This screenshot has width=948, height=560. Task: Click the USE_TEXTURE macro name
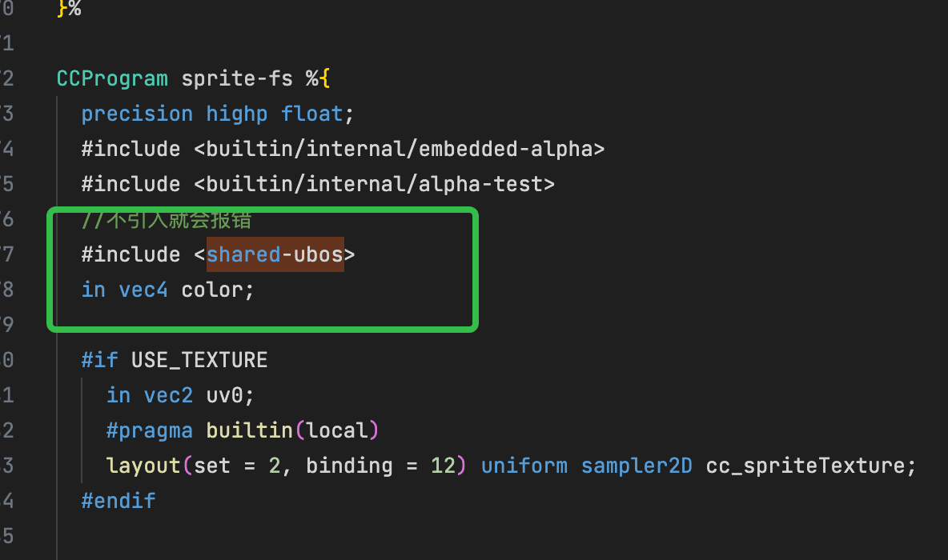click(x=199, y=360)
